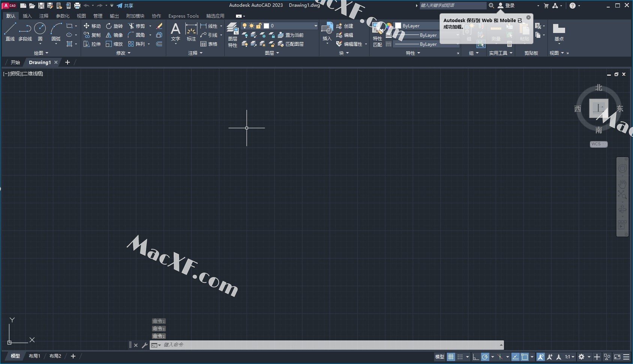Select the 直线 (Line) tool
Viewport: 633px width, 364px height.
[x=10, y=31]
